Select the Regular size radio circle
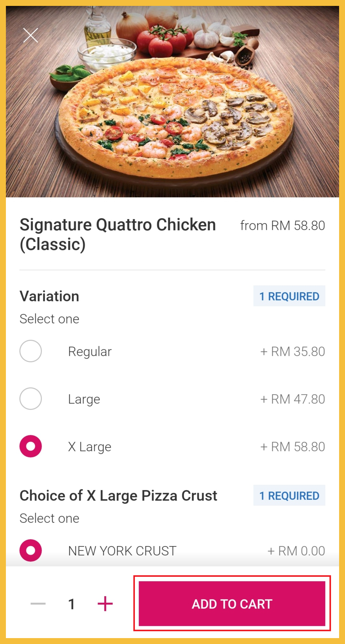Image resolution: width=345 pixels, height=644 pixels. click(x=30, y=351)
